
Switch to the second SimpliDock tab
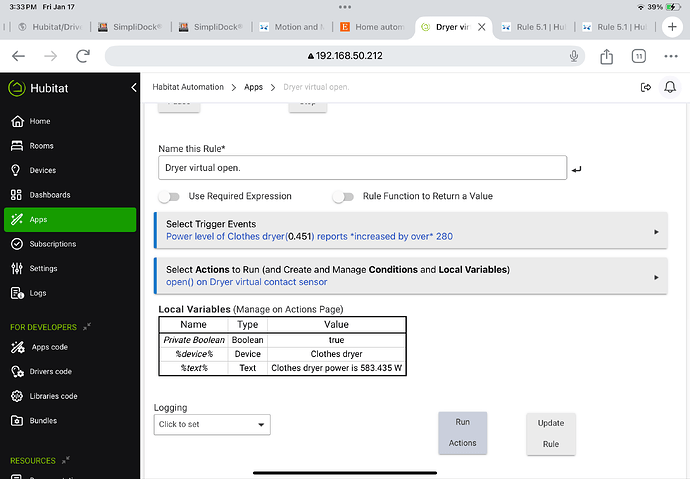click(211, 27)
